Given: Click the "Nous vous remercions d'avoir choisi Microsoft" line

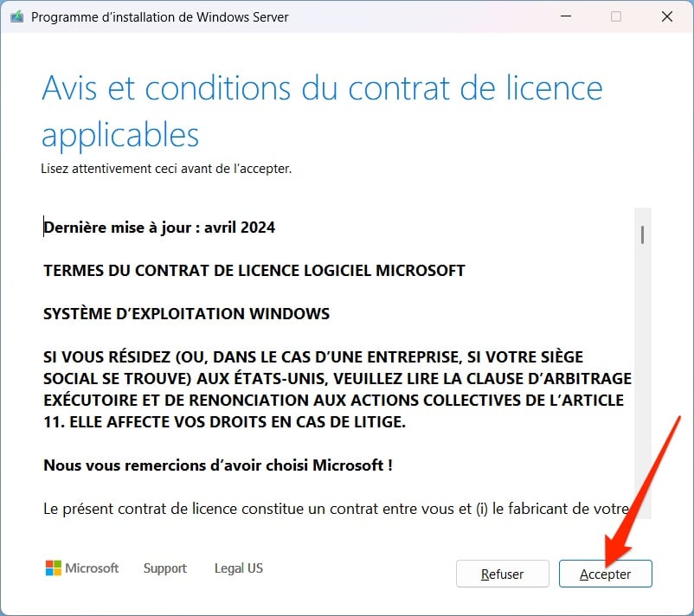Looking at the screenshot, I should (218, 465).
